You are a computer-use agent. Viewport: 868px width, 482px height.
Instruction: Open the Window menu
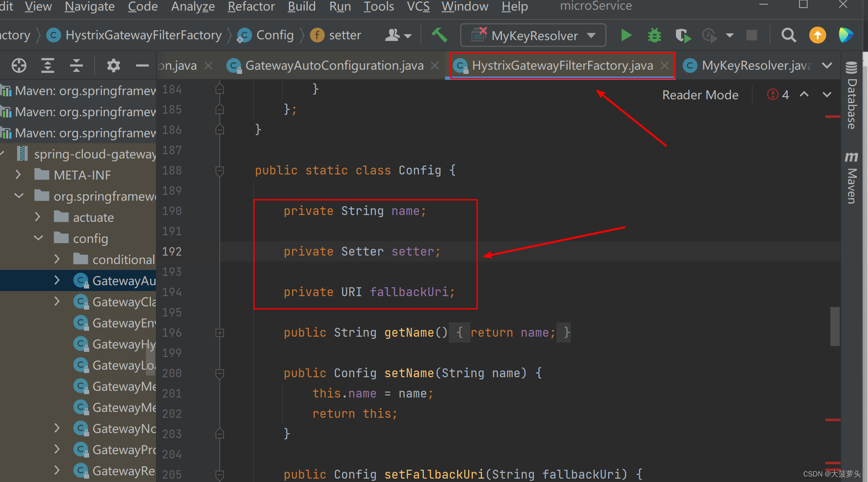465,7
